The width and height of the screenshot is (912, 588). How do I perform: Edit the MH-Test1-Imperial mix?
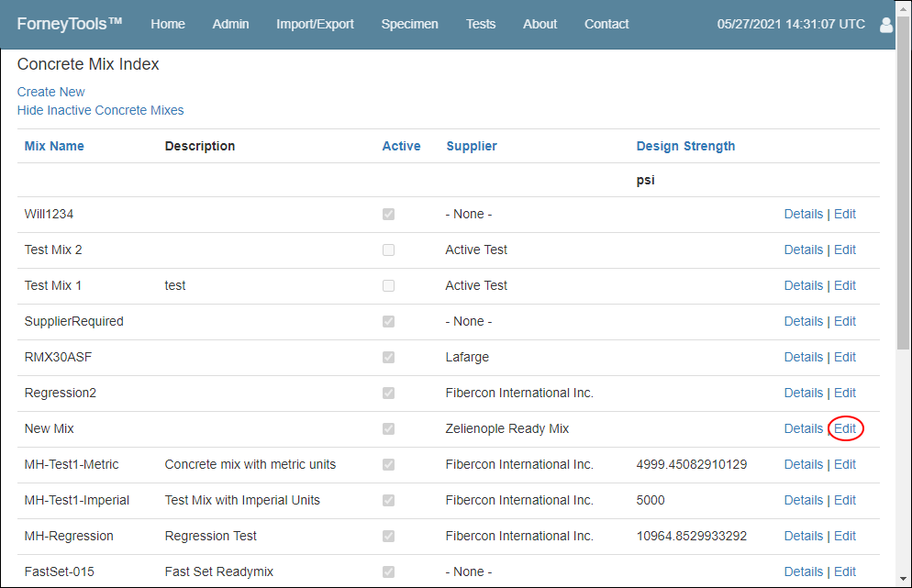pyautogui.click(x=845, y=500)
